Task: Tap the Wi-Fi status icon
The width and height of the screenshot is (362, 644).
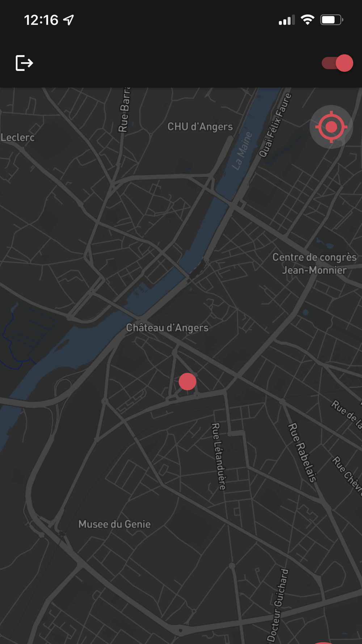Action: coord(307,20)
